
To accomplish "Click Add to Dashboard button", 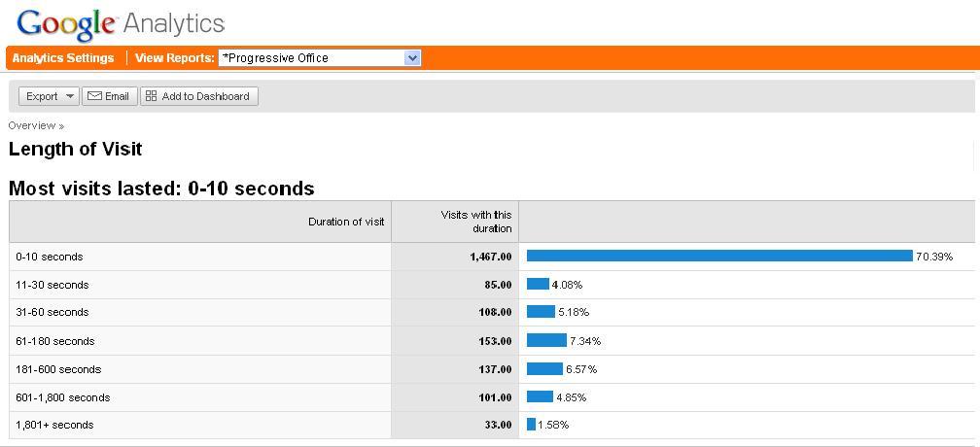I will (x=199, y=96).
